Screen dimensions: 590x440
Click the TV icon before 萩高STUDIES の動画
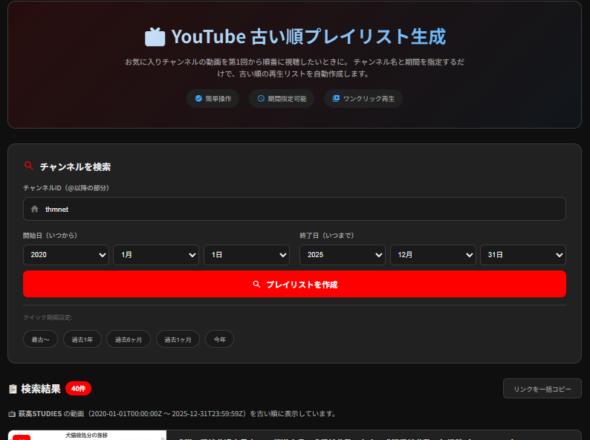[x=12, y=414]
